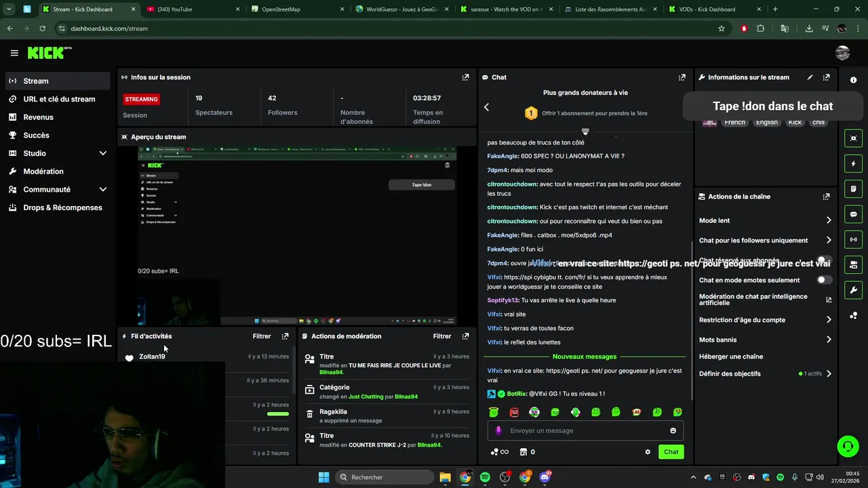The height and width of the screenshot is (488, 868).
Task: Open Mots bannis chevron
Action: (829, 340)
